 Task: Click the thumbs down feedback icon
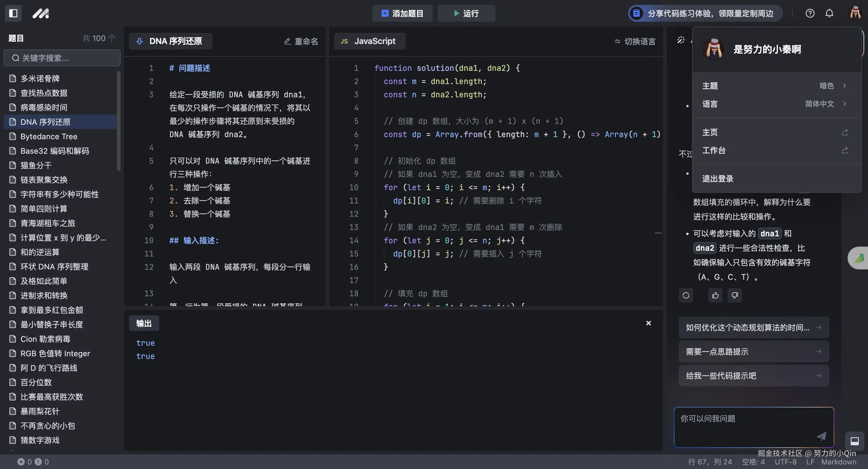734,295
